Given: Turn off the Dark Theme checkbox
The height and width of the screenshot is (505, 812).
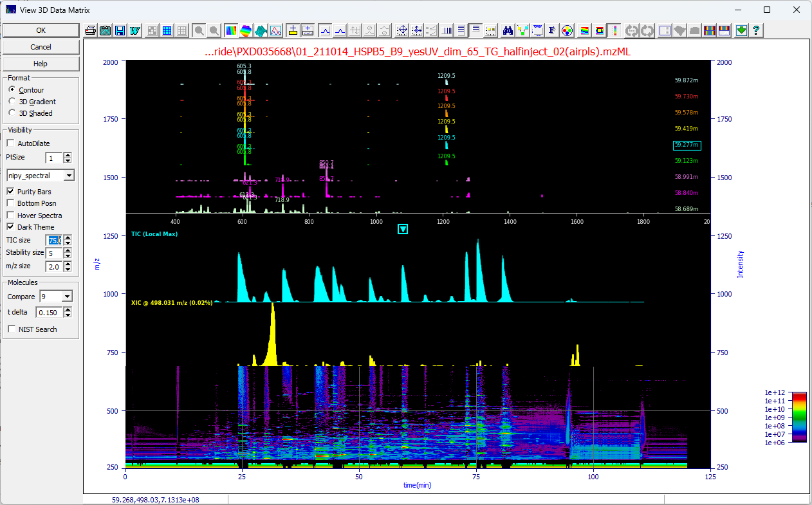Looking at the screenshot, I should (10, 227).
